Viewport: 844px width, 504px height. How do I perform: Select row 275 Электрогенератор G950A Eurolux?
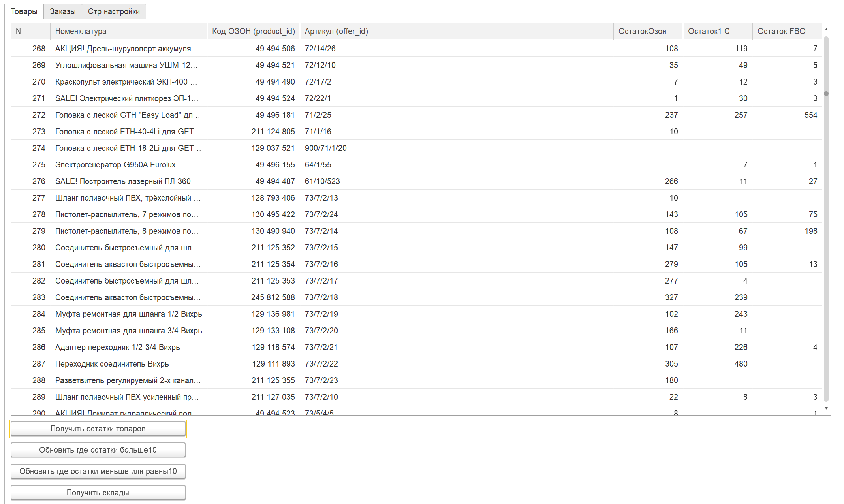tap(115, 165)
